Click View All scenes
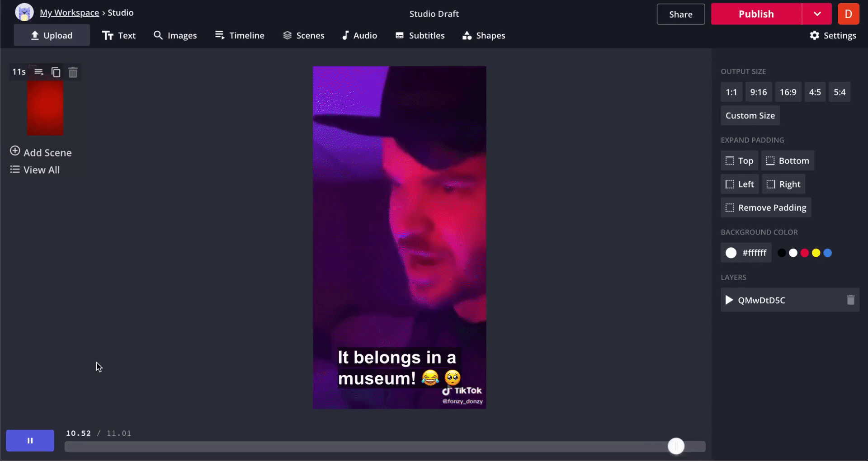 point(35,170)
